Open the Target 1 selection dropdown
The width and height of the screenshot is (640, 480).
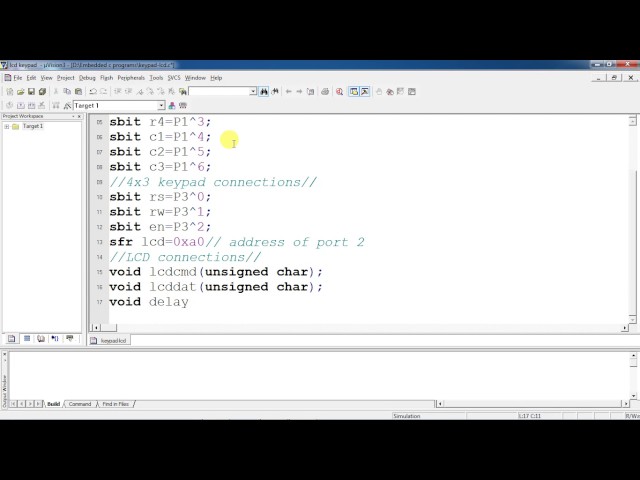click(x=161, y=106)
